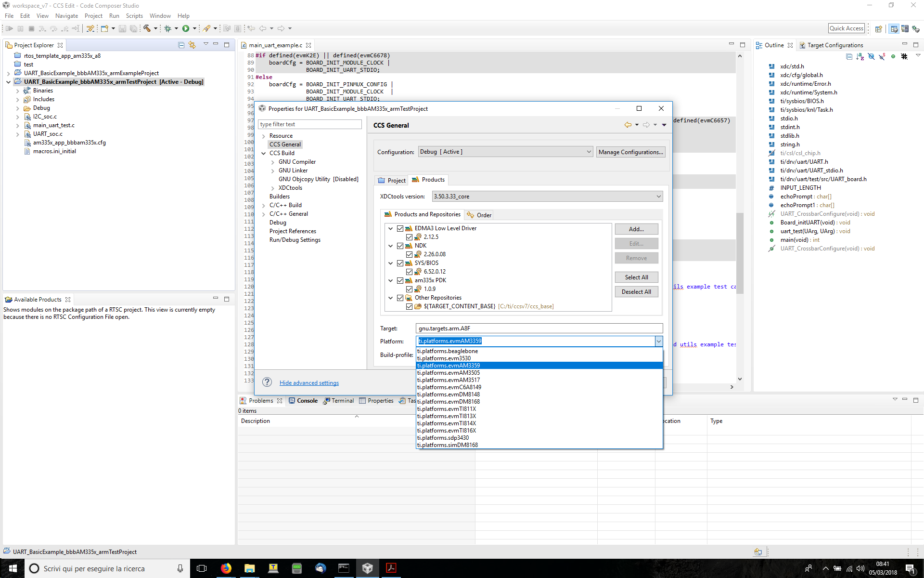Toggle the NDK product checkbox

(x=400, y=246)
